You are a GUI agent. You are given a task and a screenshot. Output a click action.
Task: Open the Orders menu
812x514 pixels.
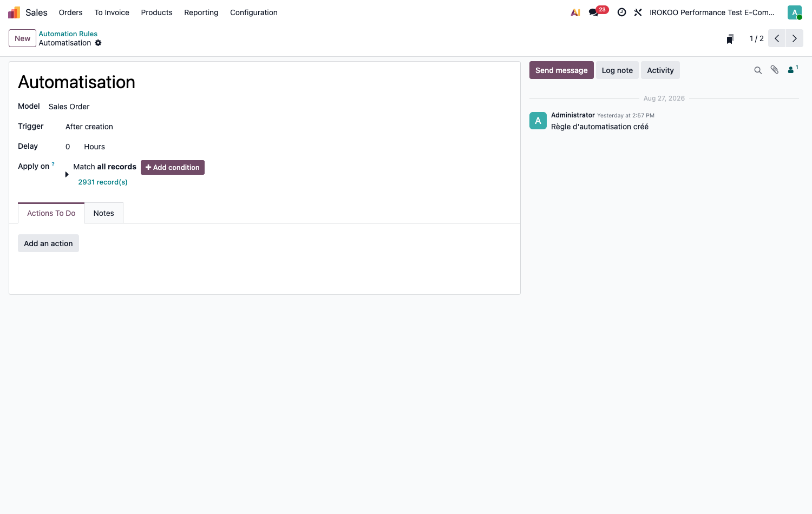point(70,12)
